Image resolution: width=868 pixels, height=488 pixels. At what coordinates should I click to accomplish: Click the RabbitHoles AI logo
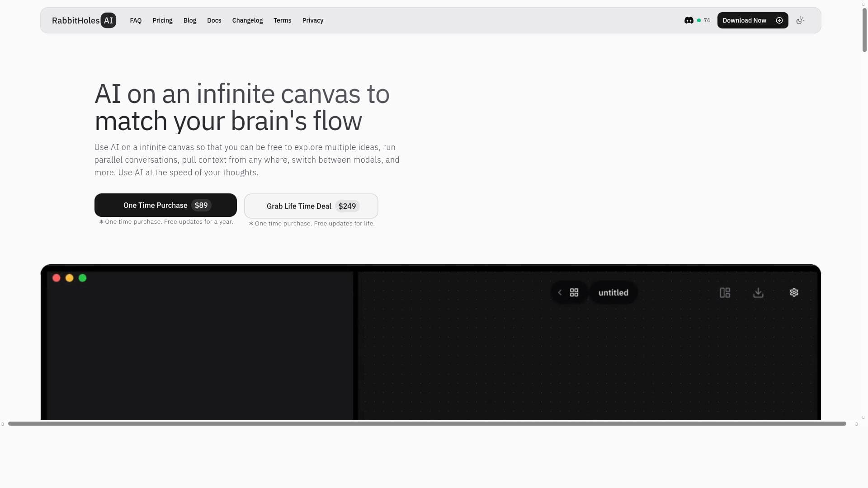pos(84,20)
